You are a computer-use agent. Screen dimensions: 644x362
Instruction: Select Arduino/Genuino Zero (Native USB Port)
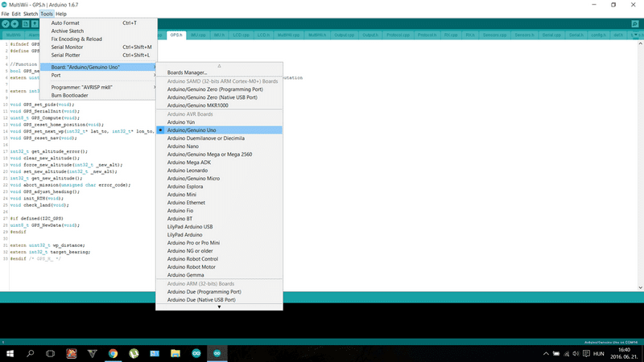point(219,97)
